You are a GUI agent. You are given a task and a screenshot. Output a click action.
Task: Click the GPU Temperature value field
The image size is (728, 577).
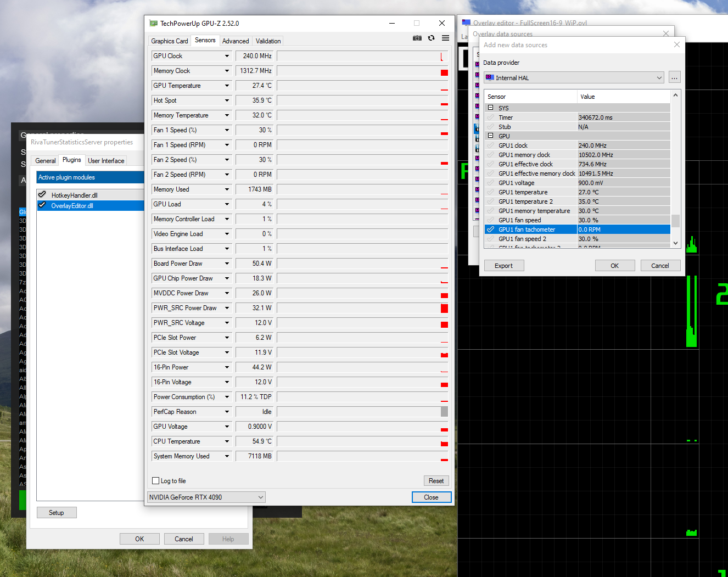254,86
